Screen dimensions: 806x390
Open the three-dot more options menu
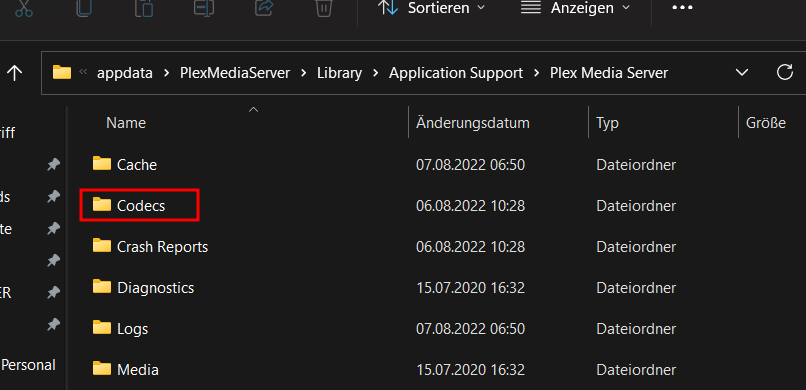click(x=682, y=8)
